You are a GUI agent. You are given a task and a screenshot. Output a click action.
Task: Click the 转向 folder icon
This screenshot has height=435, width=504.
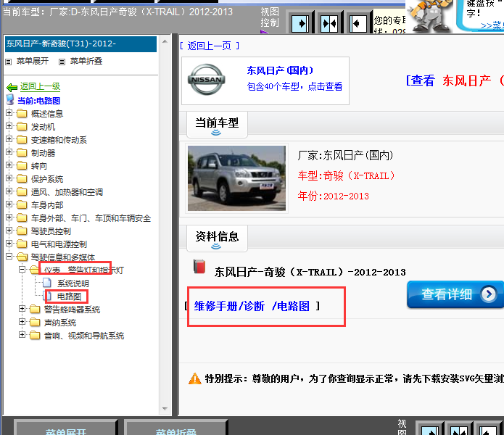point(22,166)
